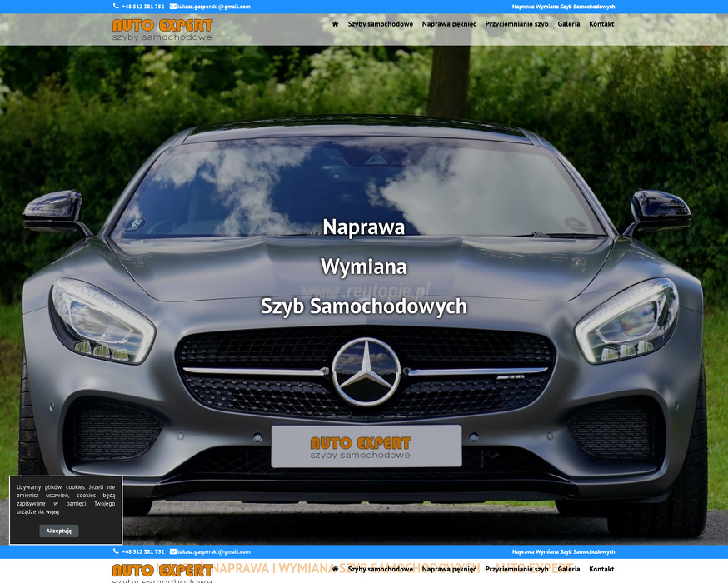Click top-right Naprawa Wymiana Szyb Samochodowych text
728x583 pixels.
pyautogui.click(x=563, y=7)
